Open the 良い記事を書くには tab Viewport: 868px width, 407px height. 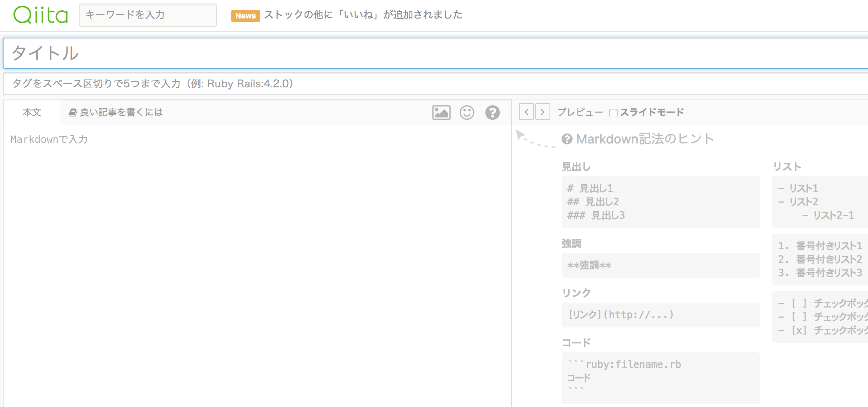(121, 112)
